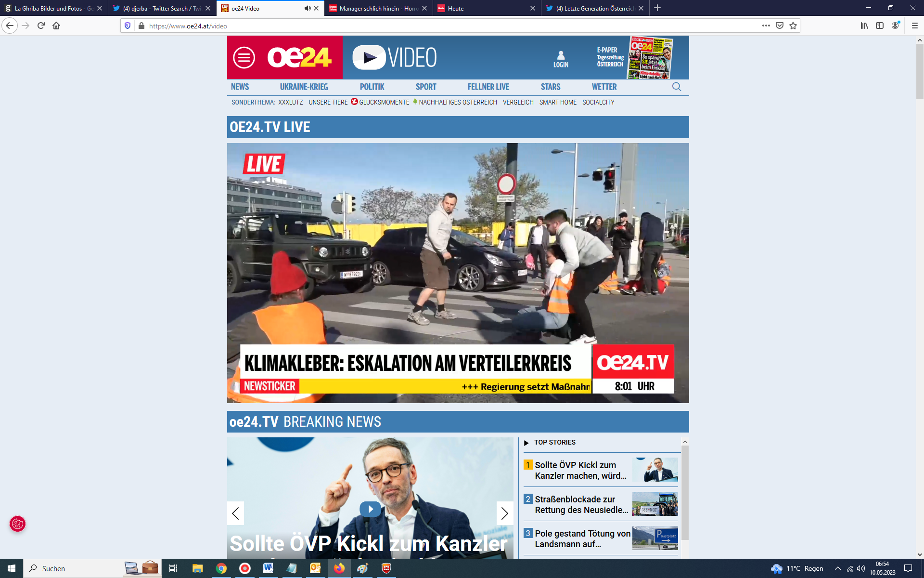Open Windows notification center
This screenshot has width=924, height=578.
908,568
